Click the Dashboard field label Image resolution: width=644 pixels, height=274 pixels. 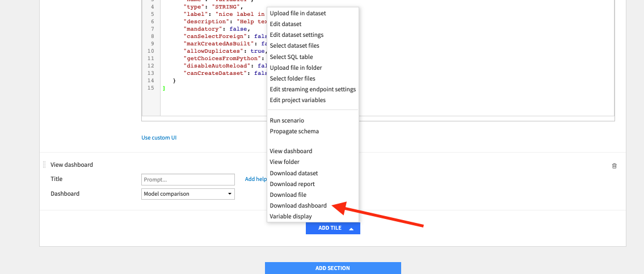[65, 193]
